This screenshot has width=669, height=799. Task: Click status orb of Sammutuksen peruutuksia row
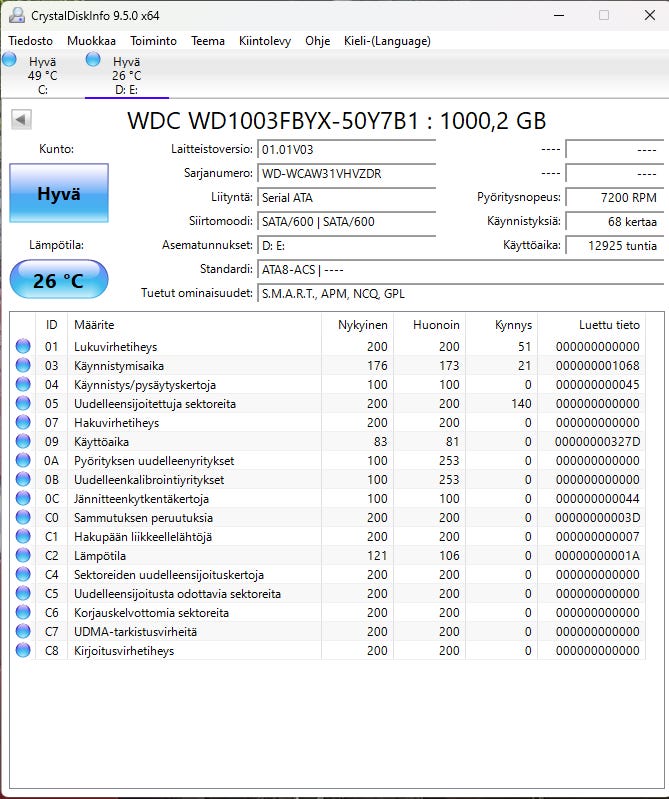(23, 517)
